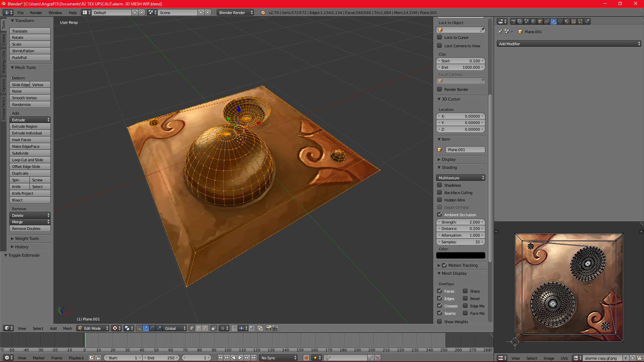The image size is (644, 362).
Task: Click the record keyframe button in timeline
Action: point(306,358)
